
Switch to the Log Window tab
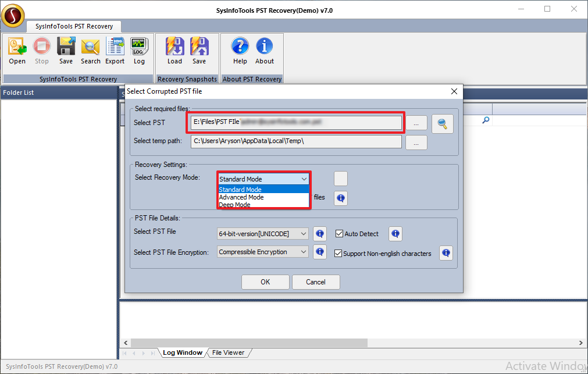pyautogui.click(x=182, y=352)
